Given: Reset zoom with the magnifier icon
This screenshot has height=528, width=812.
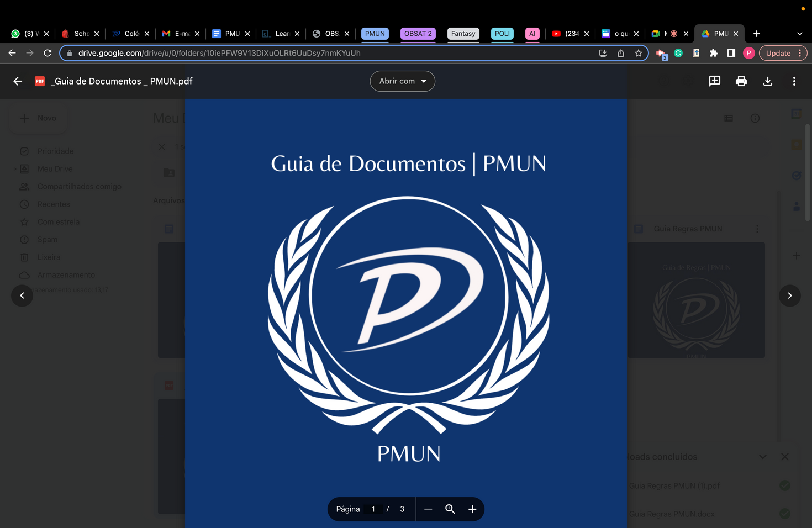Looking at the screenshot, I should pyautogui.click(x=450, y=509).
